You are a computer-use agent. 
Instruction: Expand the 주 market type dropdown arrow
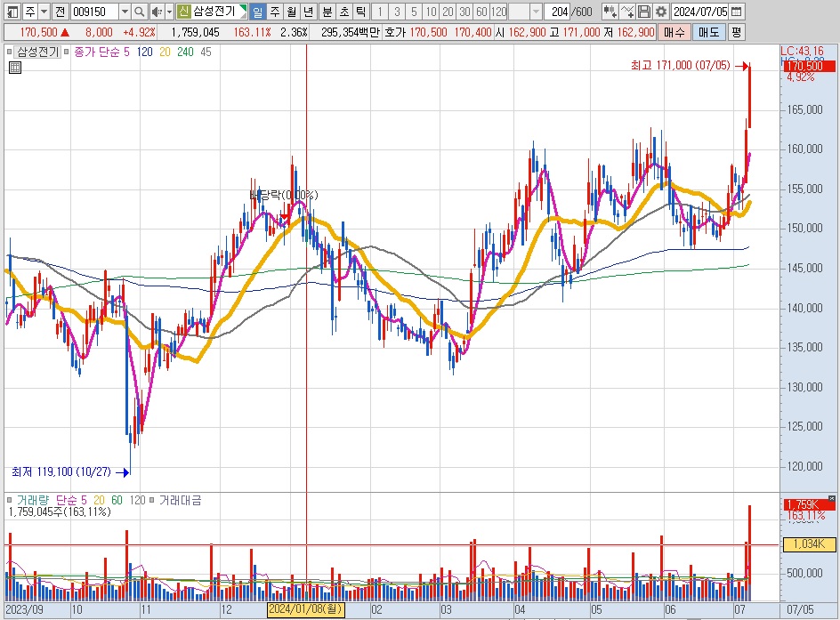[x=44, y=12]
